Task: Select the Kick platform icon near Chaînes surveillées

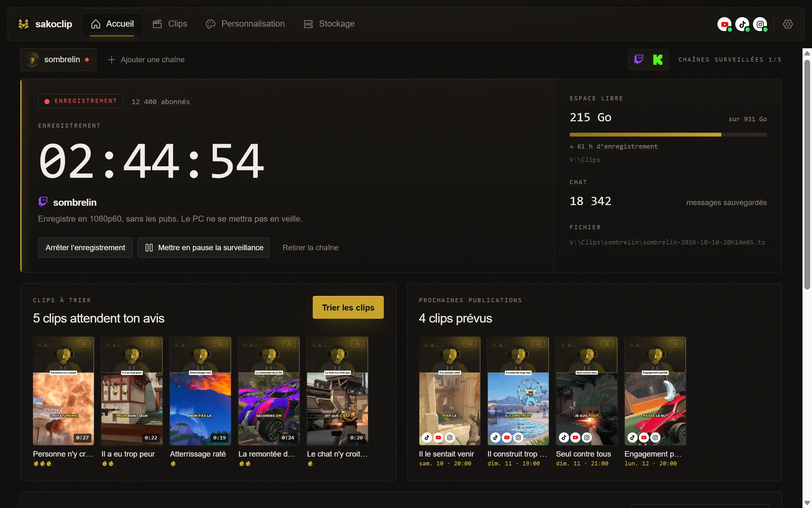Action: [658, 59]
